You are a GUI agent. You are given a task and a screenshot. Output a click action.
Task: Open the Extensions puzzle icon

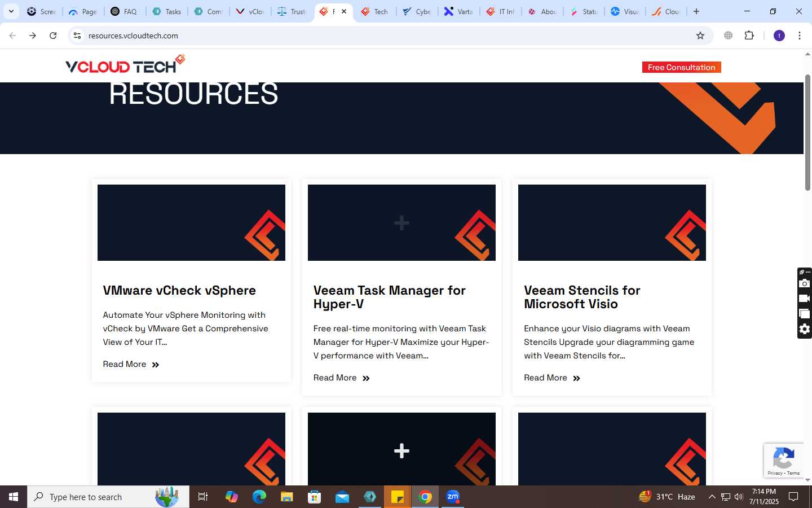coord(749,36)
